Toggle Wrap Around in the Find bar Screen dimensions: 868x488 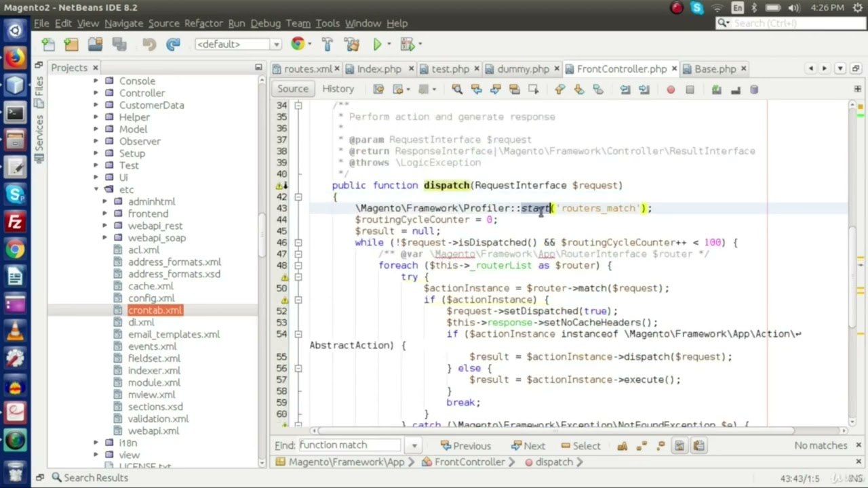[698, 445]
